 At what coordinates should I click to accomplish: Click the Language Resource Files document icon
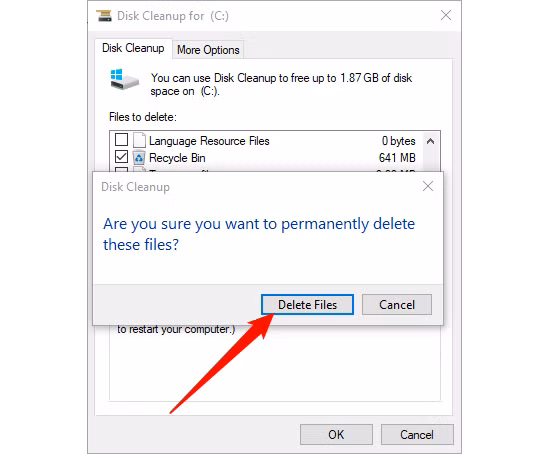(x=139, y=140)
